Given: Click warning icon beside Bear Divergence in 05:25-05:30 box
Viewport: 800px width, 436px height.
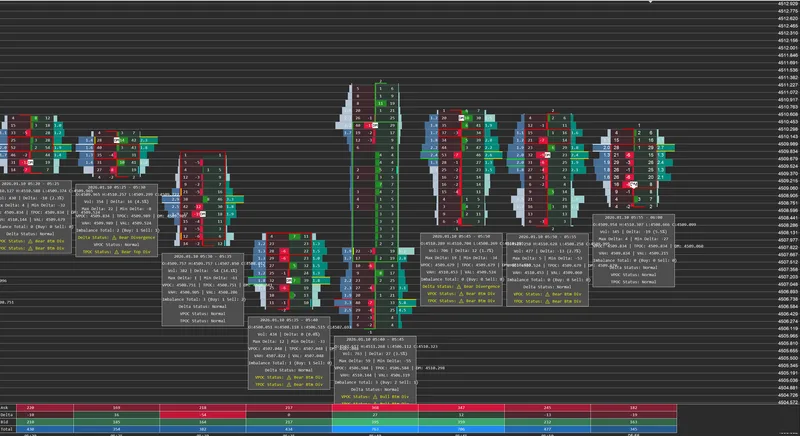Looking at the screenshot, I should point(115,238).
